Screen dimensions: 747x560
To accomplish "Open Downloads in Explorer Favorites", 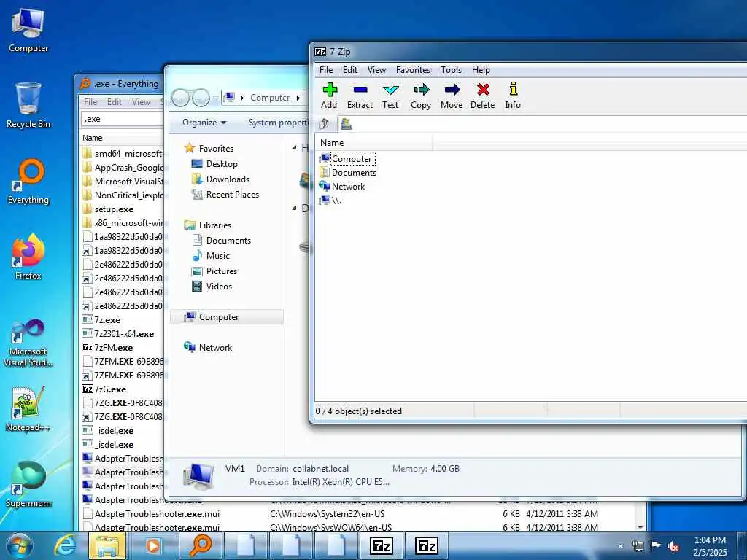I will [228, 179].
